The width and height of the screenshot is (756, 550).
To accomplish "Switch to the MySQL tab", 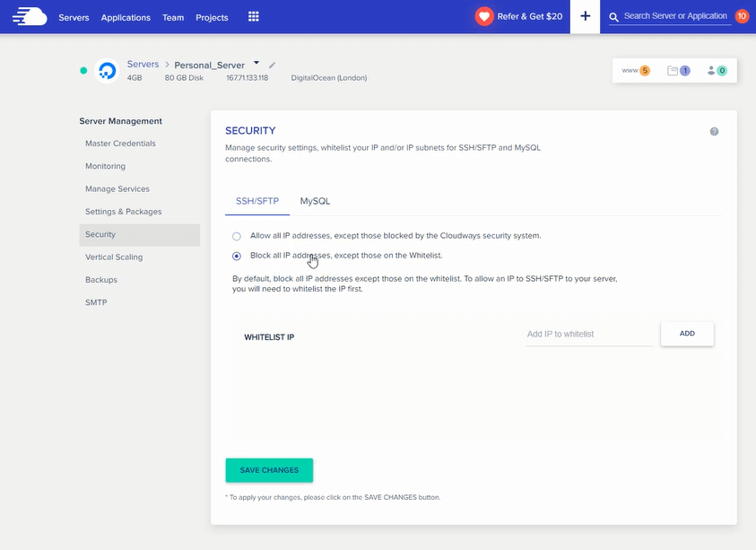I will (315, 201).
